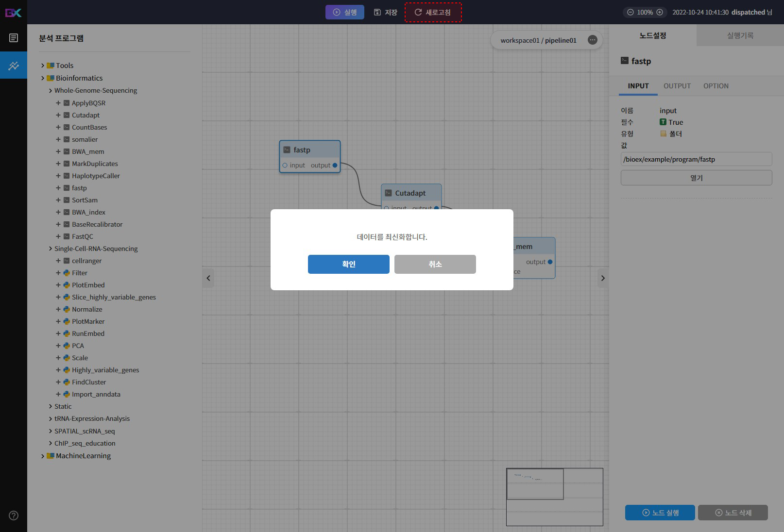This screenshot has height=532, width=784.
Task: Add PlotEmbed program with plus icon
Action: point(58,285)
